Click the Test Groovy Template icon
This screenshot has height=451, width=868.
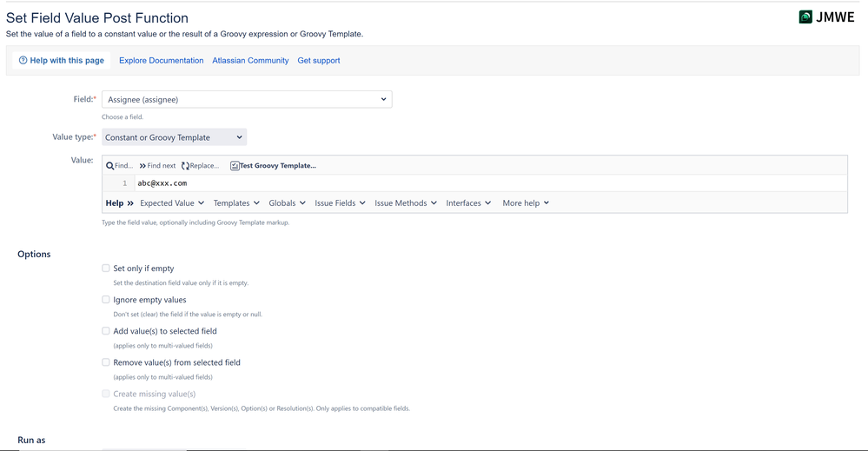click(x=235, y=166)
